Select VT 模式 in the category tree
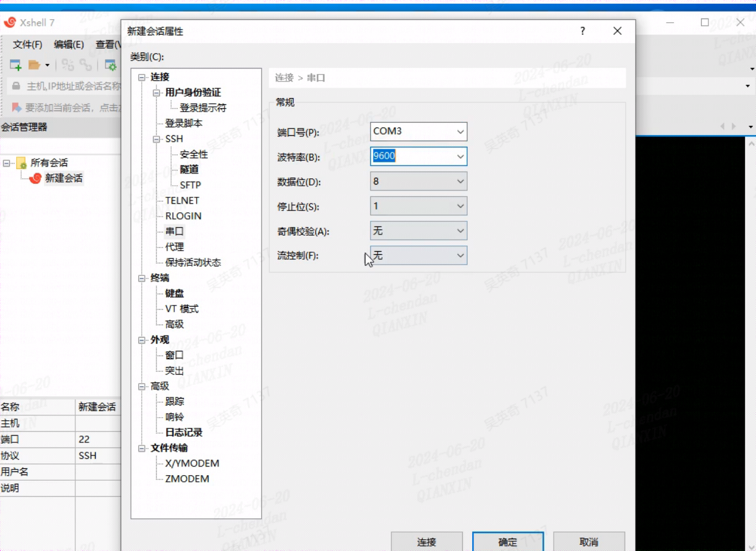 coord(182,309)
